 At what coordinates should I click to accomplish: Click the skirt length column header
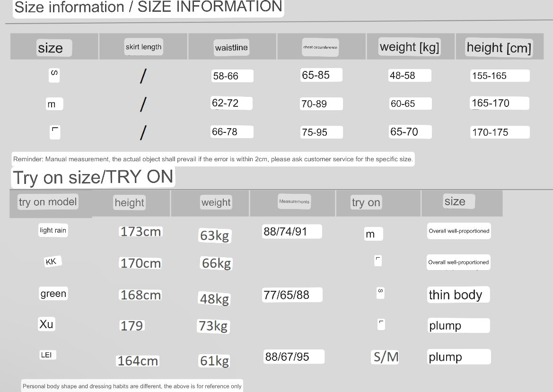[x=143, y=47]
